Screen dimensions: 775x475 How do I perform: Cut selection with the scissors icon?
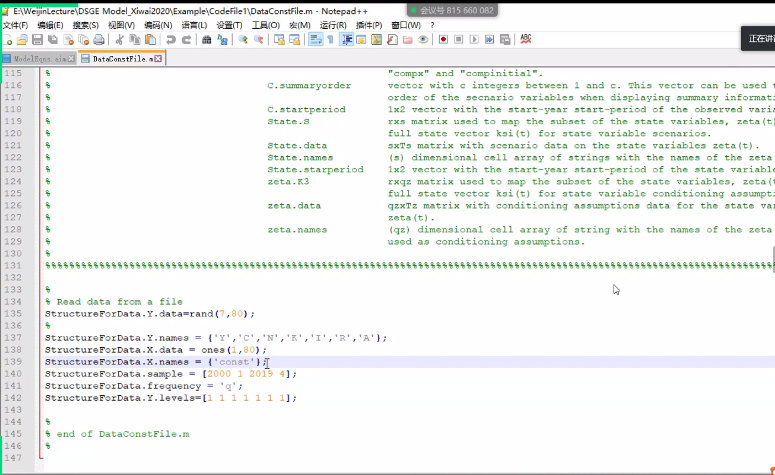pos(119,40)
